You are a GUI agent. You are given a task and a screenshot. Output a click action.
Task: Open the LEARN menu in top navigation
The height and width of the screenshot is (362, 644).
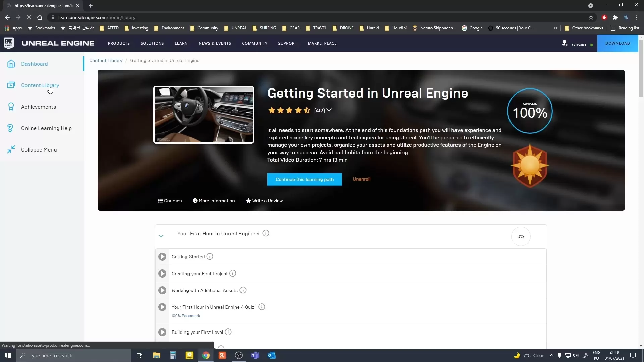tap(181, 43)
